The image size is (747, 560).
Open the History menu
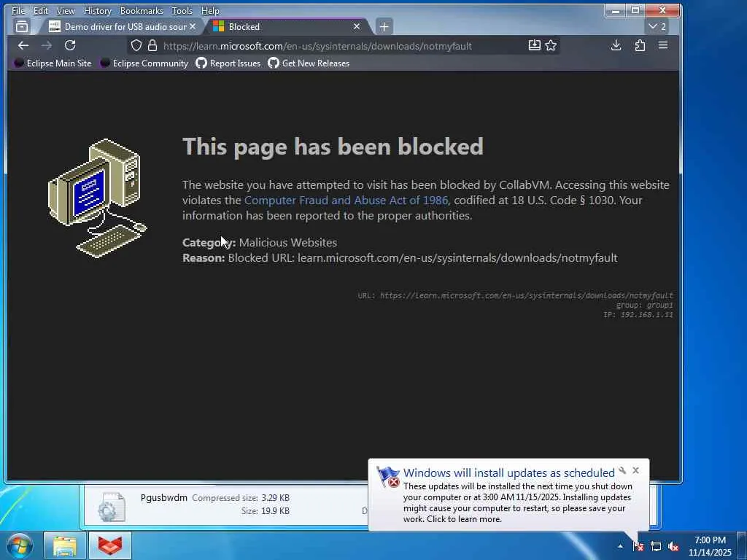[x=97, y=10]
